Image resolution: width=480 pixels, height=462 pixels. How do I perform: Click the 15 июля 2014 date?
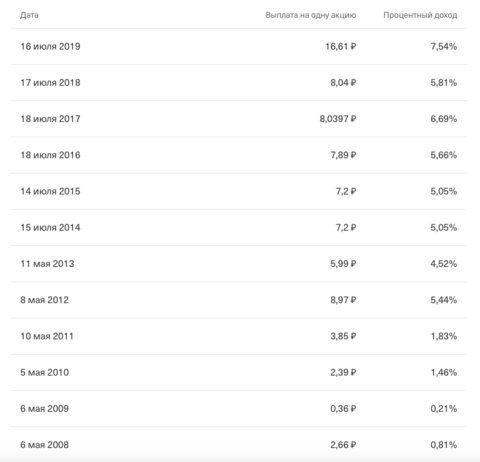click(x=50, y=227)
